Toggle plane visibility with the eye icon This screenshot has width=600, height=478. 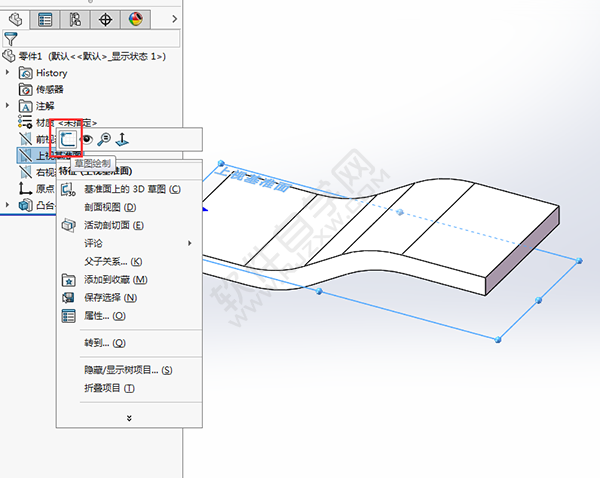tap(87, 140)
